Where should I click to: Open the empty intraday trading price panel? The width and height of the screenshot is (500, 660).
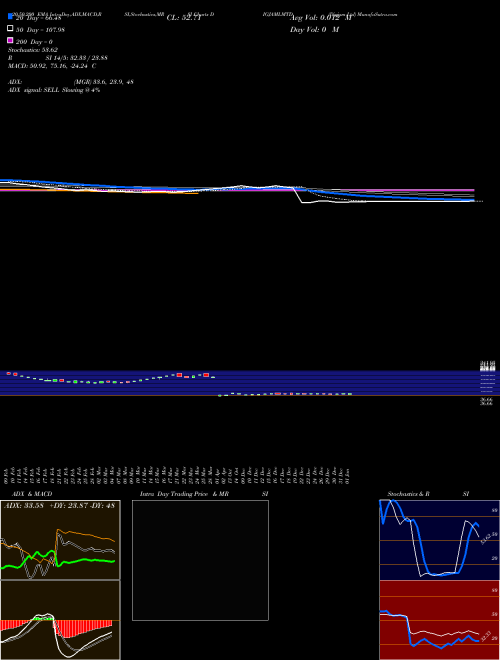pos(200,560)
